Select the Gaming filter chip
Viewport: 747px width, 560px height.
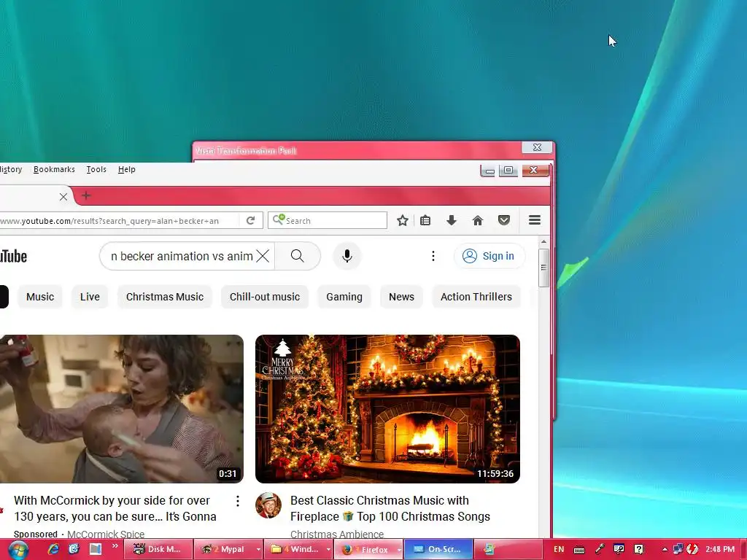[344, 297]
